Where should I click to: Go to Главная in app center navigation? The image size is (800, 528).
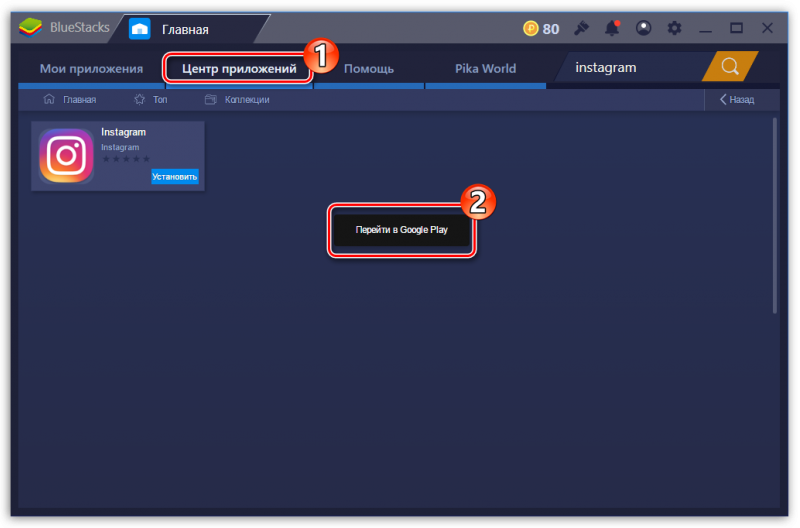[x=80, y=99]
